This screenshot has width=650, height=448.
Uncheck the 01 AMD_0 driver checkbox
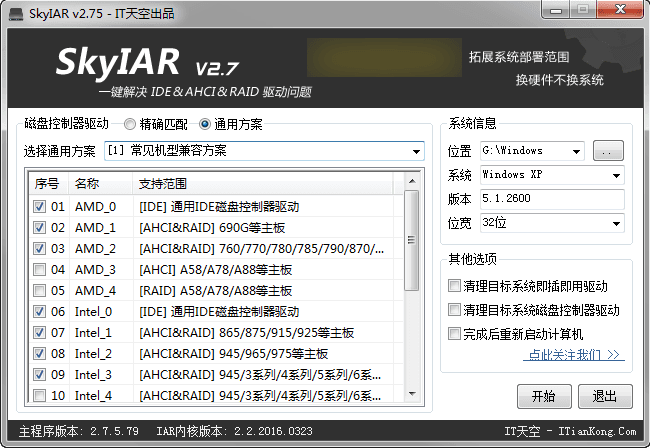(39, 206)
